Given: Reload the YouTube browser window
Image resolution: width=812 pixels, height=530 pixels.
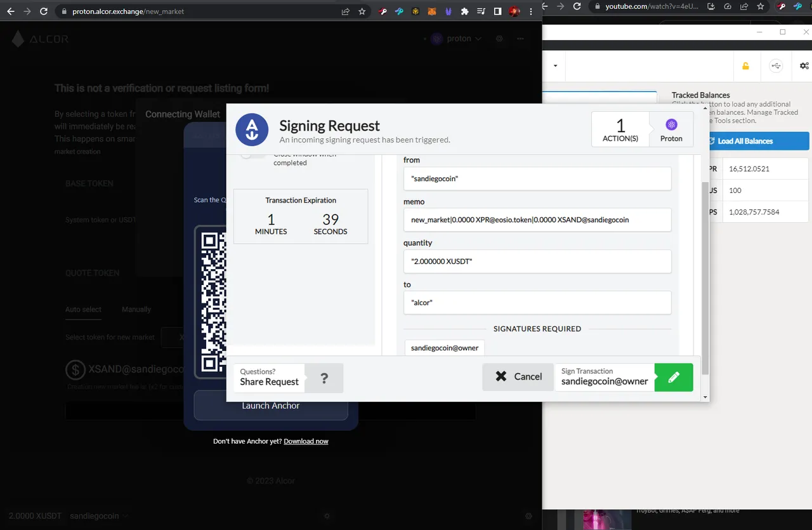Looking at the screenshot, I should point(577,6).
